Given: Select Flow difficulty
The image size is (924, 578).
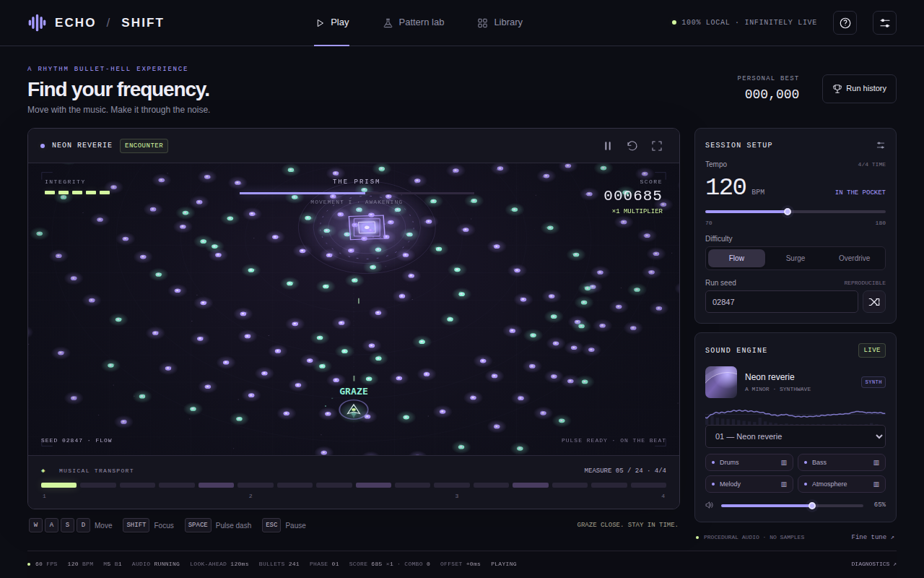Looking at the screenshot, I should (x=736, y=259).
